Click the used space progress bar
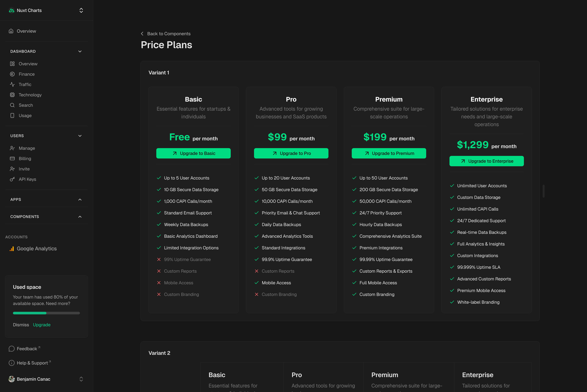 point(46,313)
